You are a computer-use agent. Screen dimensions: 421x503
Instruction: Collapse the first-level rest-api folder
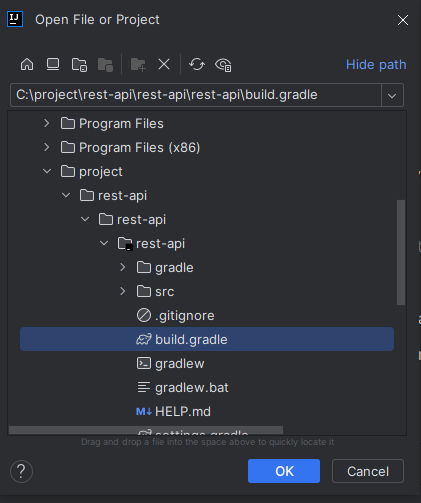pyautogui.click(x=66, y=196)
